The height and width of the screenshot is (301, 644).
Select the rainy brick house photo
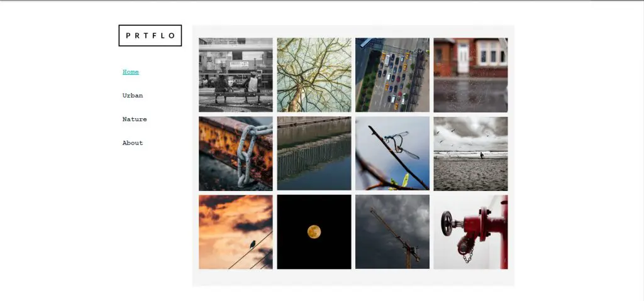pos(470,75)
